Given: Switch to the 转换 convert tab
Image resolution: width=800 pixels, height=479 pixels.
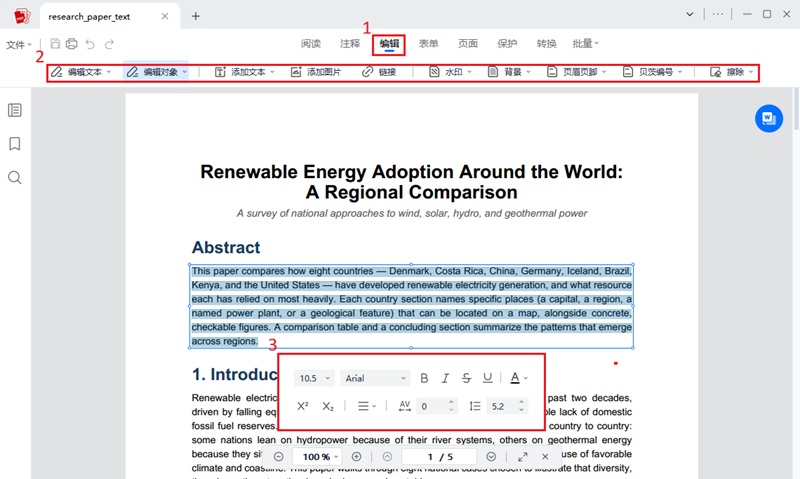Looking at the screenshot, I should point(546,43).
